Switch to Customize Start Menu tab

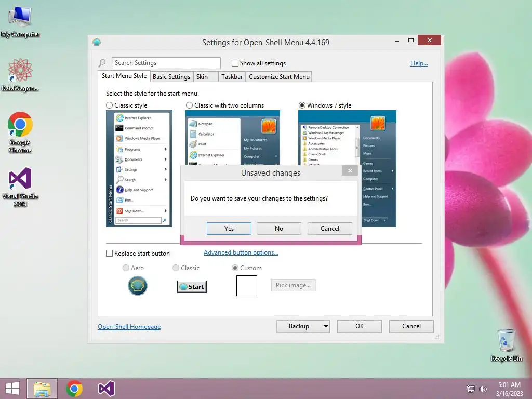[279, 77]
